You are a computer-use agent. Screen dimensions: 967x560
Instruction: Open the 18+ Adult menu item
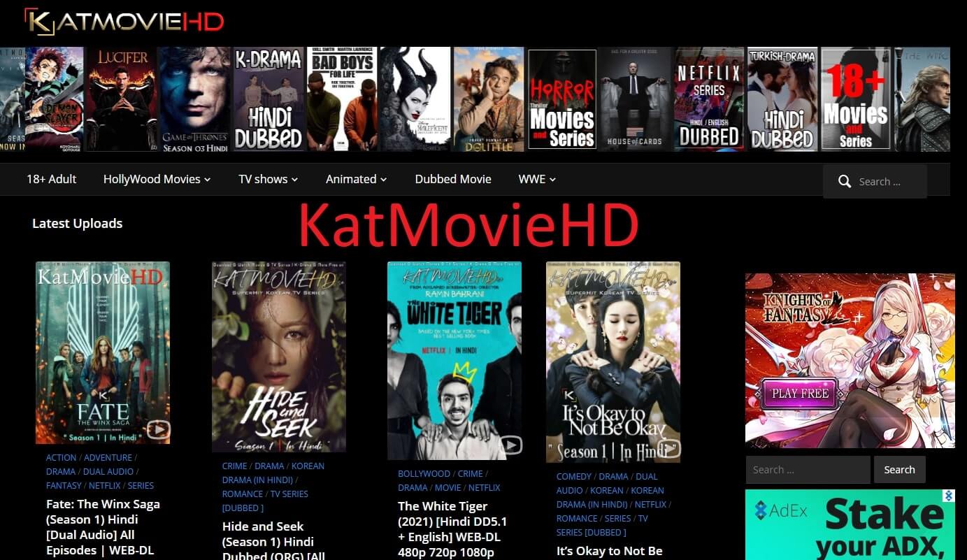(x=52, y=179)
